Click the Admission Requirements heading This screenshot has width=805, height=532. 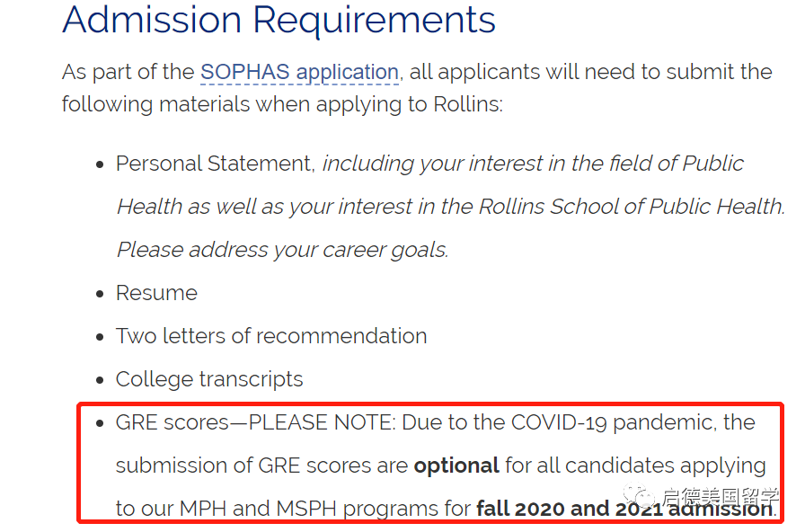pos(279,20)
